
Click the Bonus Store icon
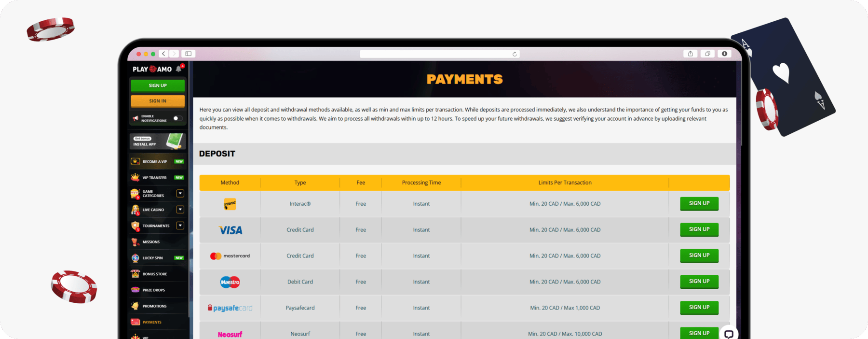pyautogui.click(x=135, y=274)
